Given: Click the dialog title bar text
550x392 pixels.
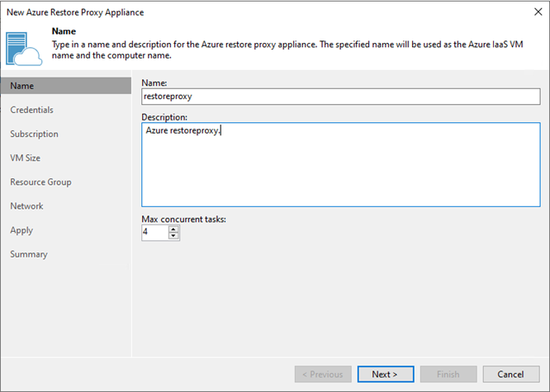Looking at the screenshot, I should [x=75, y=12].
